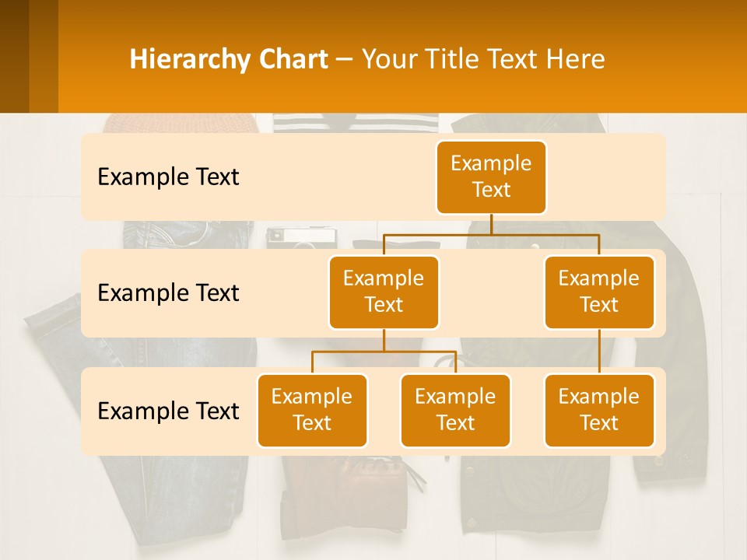The width and height of the screenshot is (747, 560).
Task: Click the darkest brown stripe in header corner
Action: 14,56
